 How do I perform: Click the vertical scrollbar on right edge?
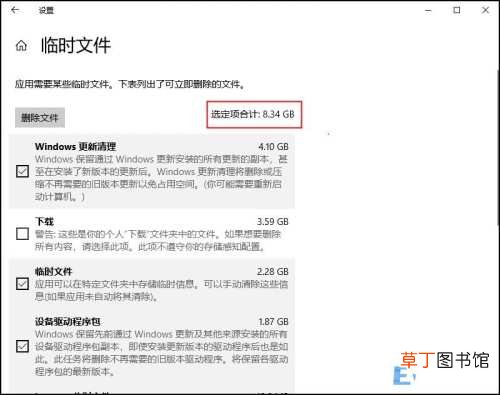point(498,147)
